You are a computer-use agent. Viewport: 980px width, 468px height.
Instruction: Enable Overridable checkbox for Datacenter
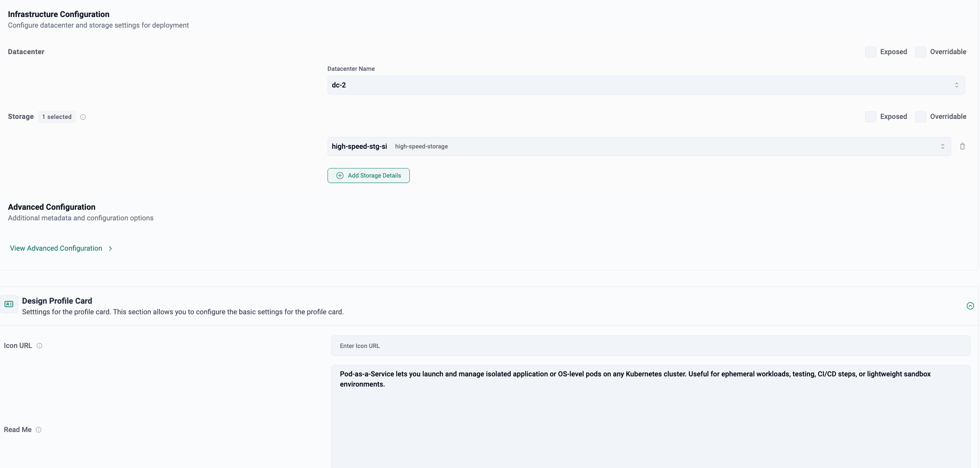(x=920, y=52)
